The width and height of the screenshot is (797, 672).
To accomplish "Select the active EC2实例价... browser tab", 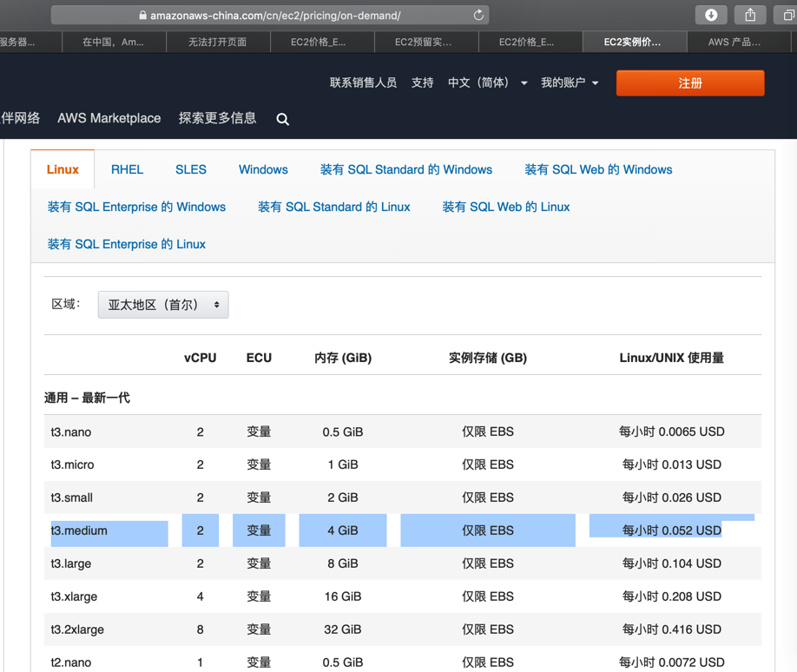I will pos(634,43).
